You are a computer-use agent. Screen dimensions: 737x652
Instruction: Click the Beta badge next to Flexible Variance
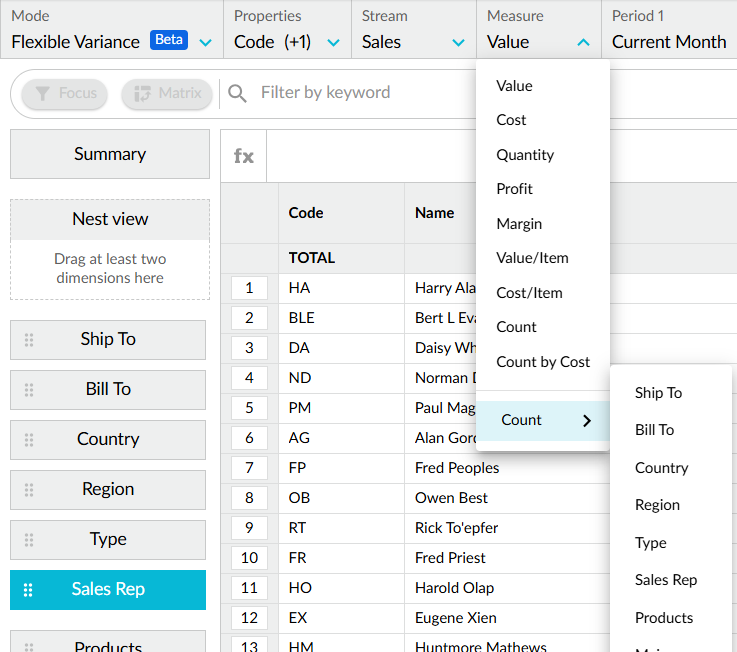[169, 40]
